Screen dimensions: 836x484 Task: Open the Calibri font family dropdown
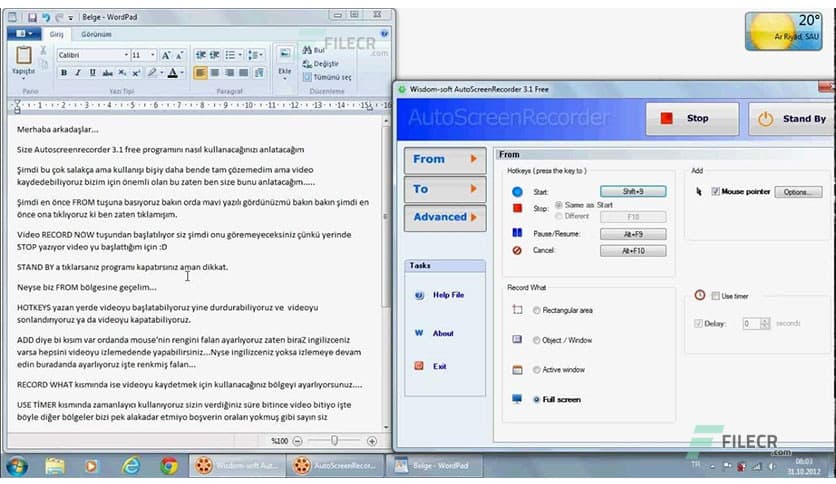point(126,55)
